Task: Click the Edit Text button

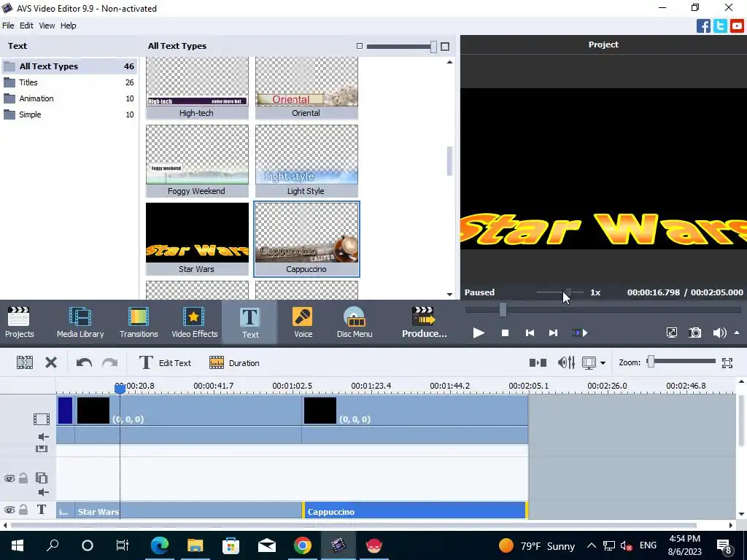Action: click(165, 363)
